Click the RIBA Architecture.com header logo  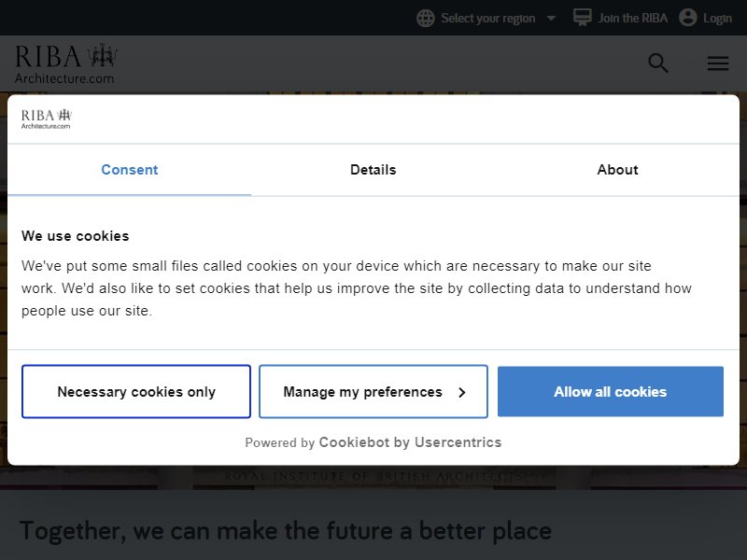[66, 63]
